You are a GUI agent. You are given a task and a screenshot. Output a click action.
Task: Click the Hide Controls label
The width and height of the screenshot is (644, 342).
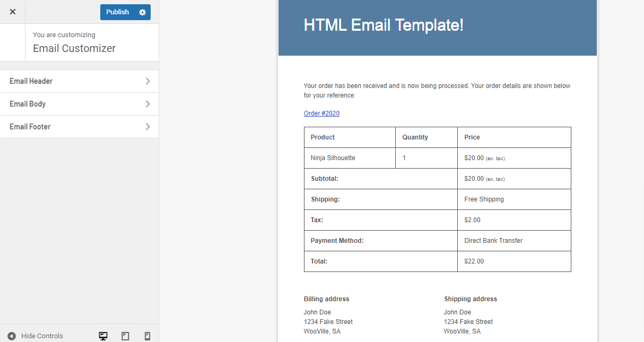42,336
